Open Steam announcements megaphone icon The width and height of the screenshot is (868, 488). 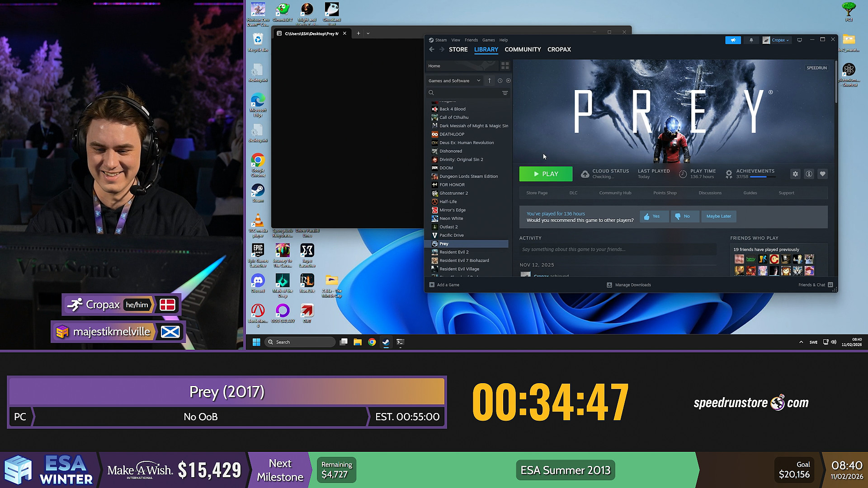[733, 40]
